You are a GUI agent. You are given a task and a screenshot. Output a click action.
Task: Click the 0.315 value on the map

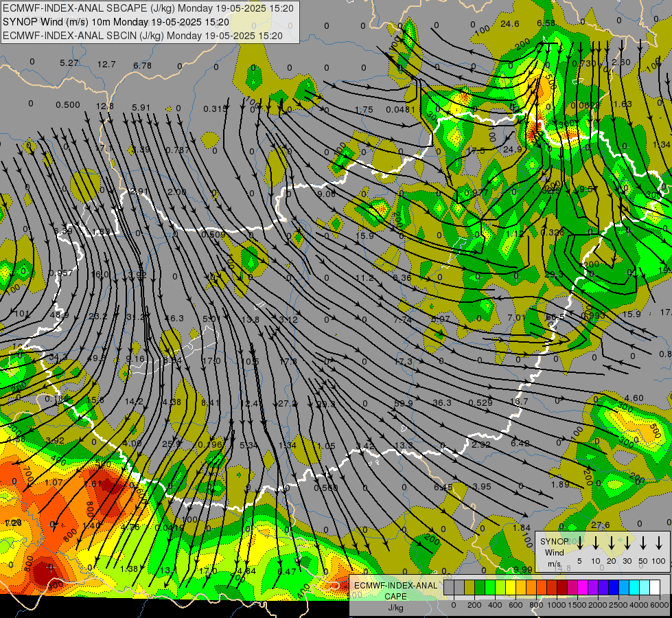(215, 109)
